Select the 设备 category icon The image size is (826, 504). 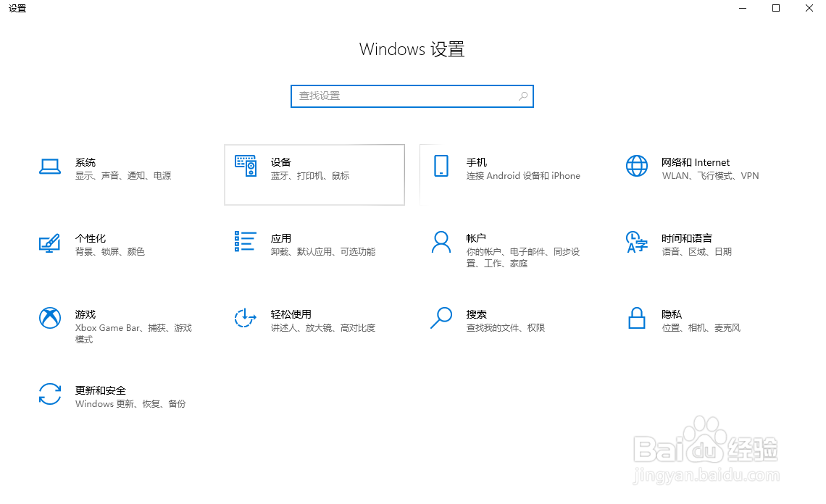pos(246,167)
